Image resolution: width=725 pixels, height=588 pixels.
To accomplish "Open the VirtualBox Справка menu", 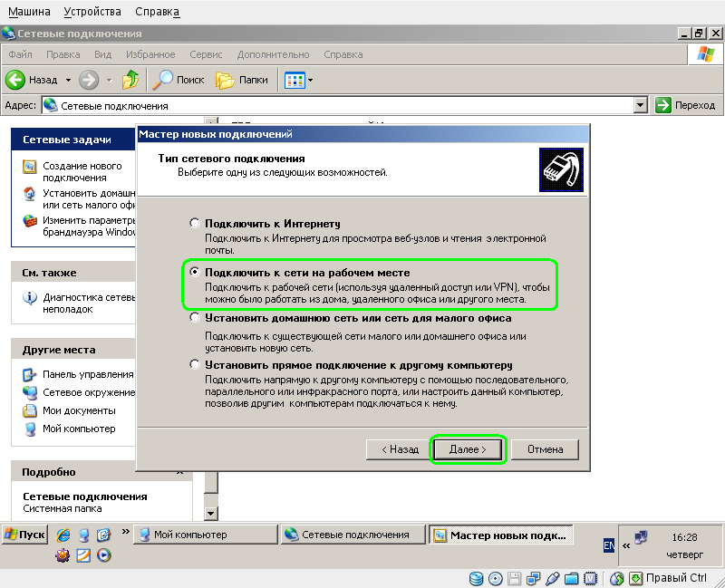I will pos(157,12).
